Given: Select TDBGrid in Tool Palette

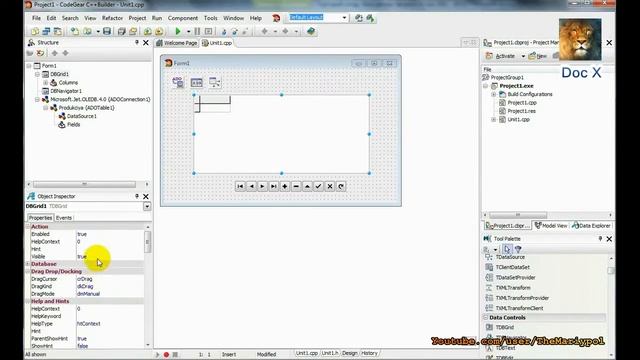Looking at the screenshot, I should point(504,327).
